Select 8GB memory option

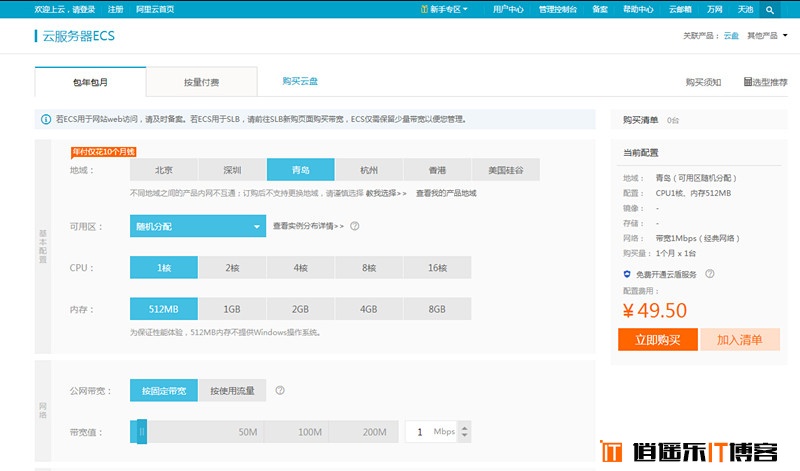[x=437, y=309]
